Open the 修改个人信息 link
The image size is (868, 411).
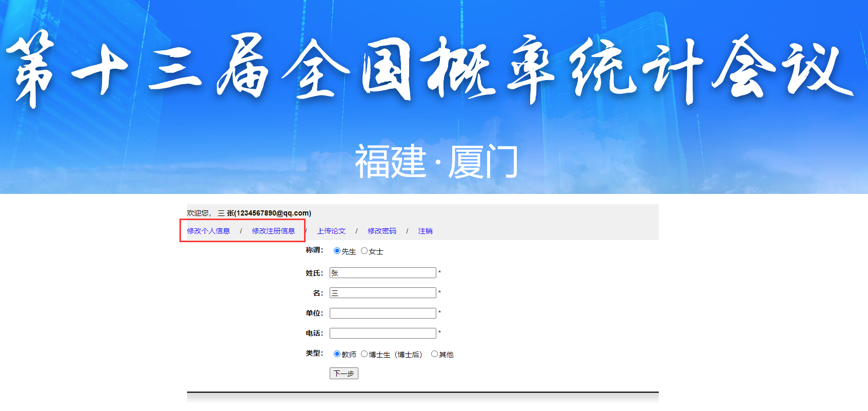(x=208, y=231)
